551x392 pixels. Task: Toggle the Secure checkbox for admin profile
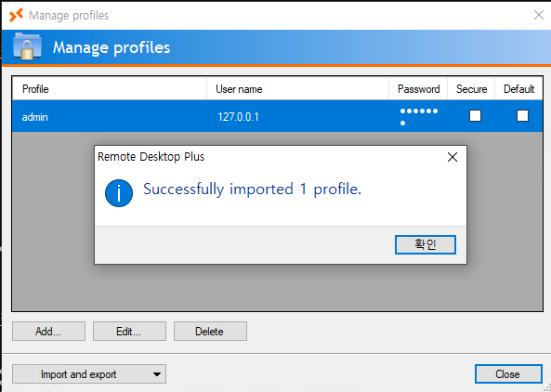coord(475,115)
